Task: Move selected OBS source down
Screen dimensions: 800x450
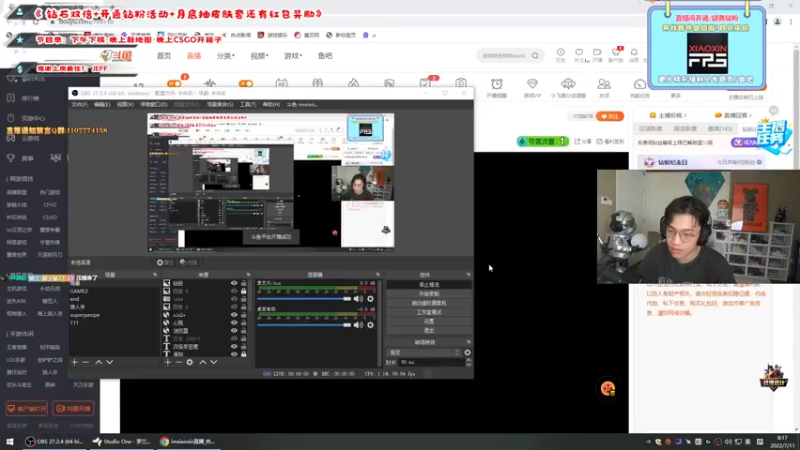Action: pyautogui.click(x=214, y=362)
